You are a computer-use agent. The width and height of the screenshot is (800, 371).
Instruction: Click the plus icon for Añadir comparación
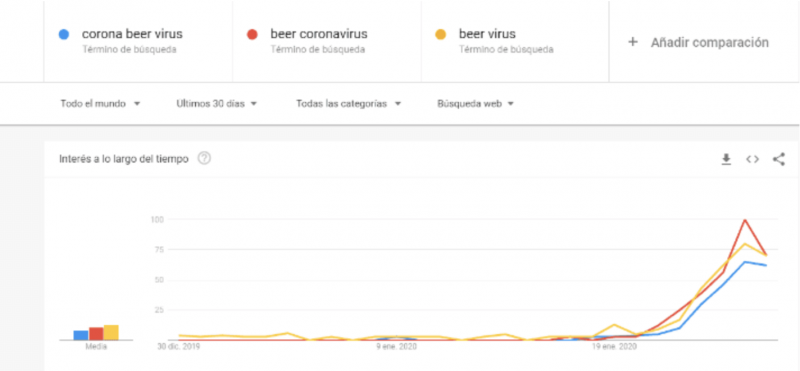point(633,42)
